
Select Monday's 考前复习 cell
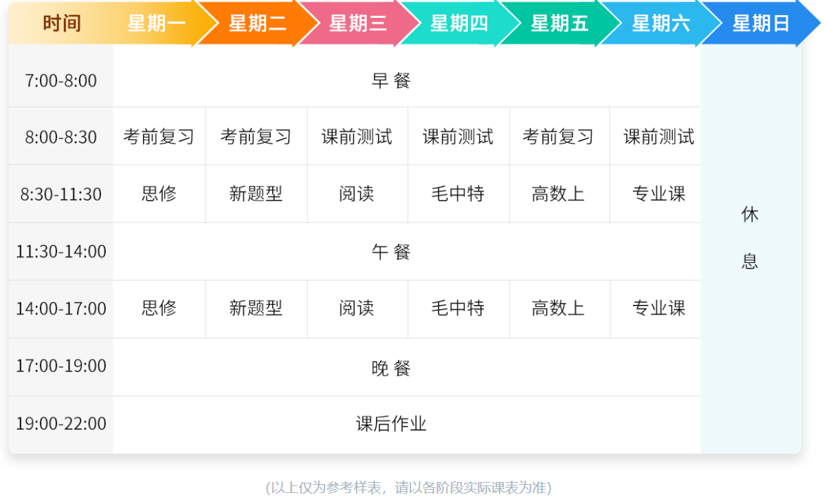pyautogui.click(x=159, y=137)
